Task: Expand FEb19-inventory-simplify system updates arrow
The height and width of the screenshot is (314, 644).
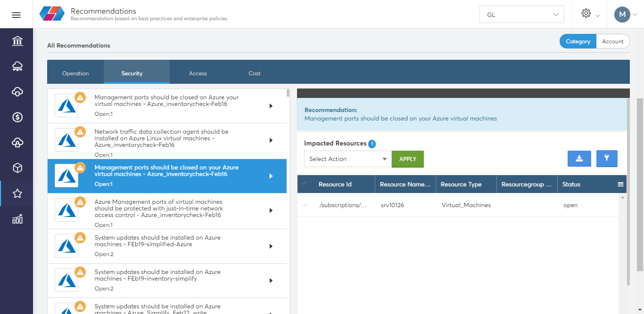Action: [271, 281]
